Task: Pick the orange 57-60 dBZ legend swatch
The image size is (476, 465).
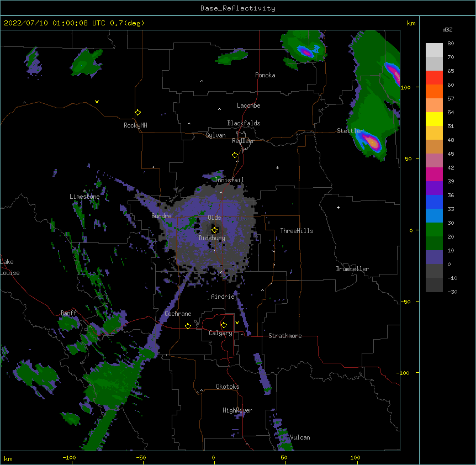Action: click(x=434, y=91)
